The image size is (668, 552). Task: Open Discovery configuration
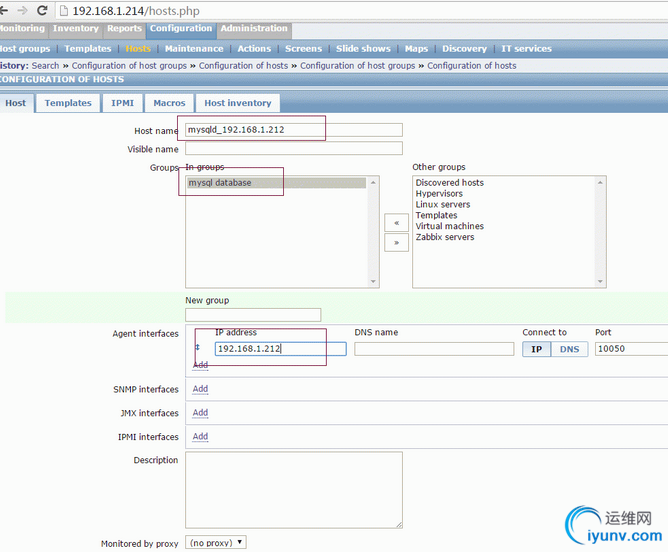click(464, 49)
